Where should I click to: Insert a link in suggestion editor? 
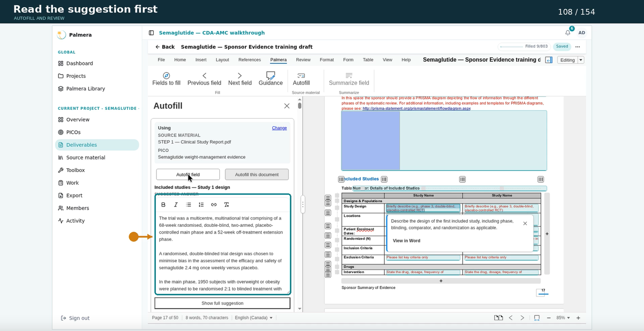[214, 205]
